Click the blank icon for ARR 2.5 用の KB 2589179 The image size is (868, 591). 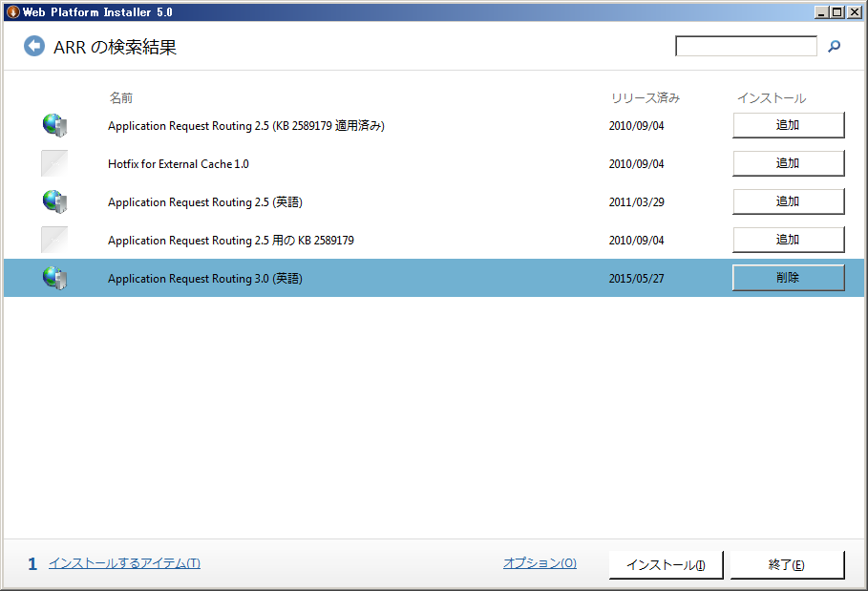[x=54, y=240]
